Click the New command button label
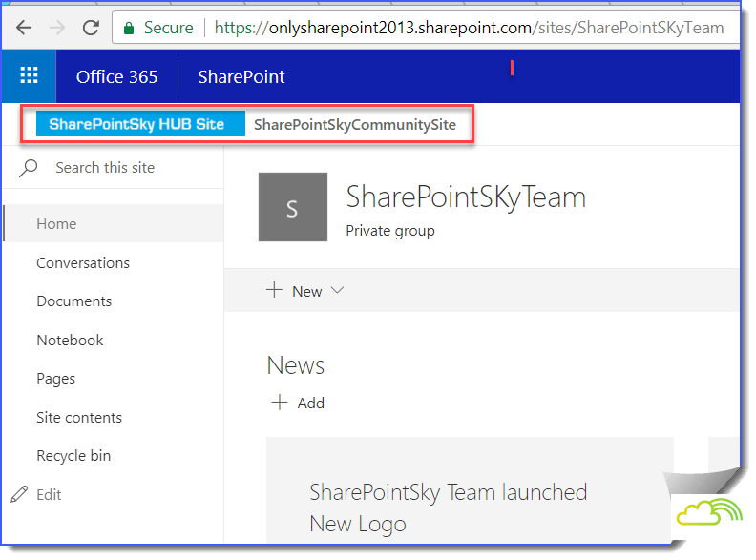Image resolution: width=756 pixels, height=560 pixels. tap(307, 292)
